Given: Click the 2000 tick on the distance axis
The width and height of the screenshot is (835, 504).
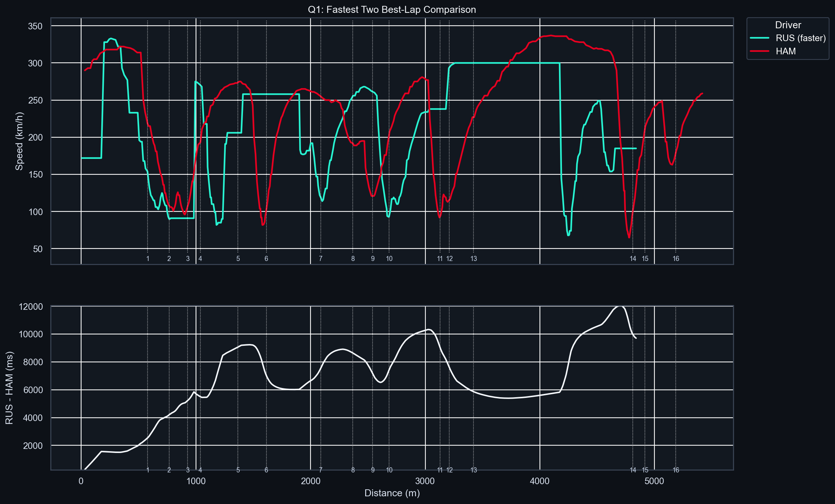Looking at the screenshot, I should pyautogui.click(x=311, y=481).
